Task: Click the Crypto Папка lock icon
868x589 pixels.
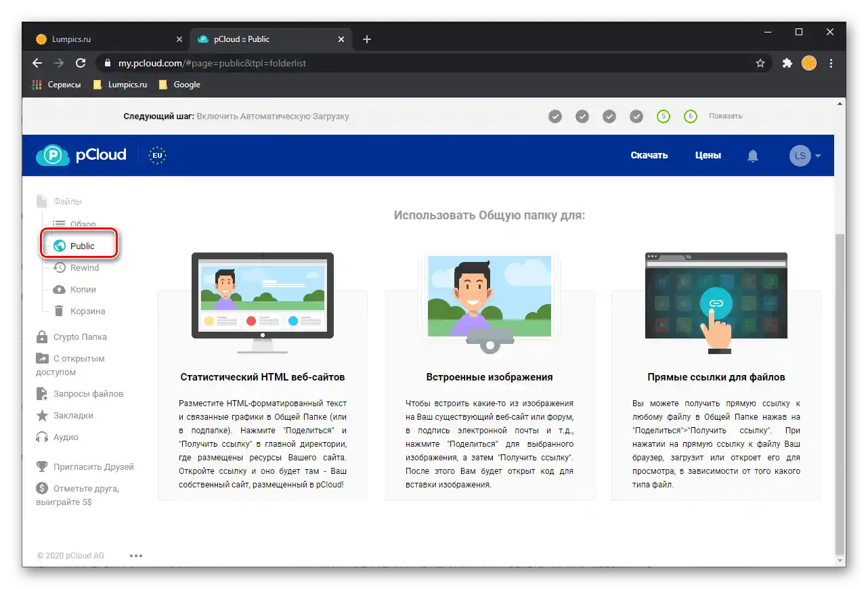Action: [42, 337]
